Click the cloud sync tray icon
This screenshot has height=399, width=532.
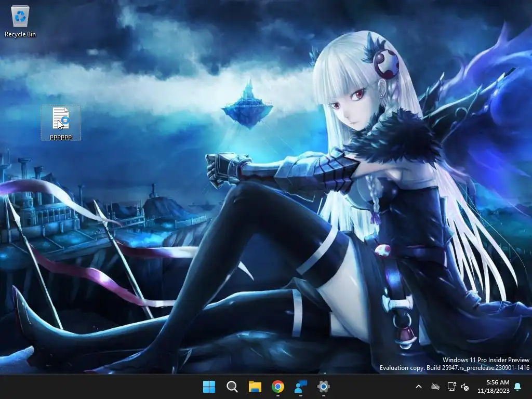pos(435,387)
